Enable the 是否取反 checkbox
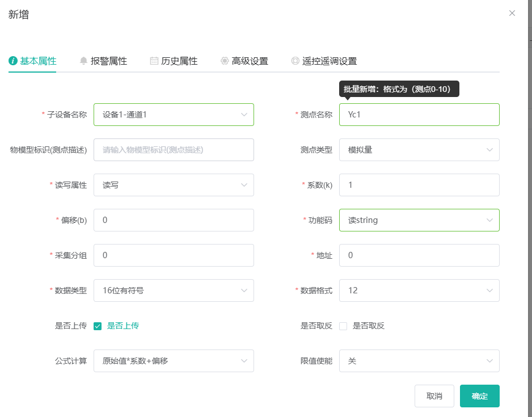 [343, 326]
